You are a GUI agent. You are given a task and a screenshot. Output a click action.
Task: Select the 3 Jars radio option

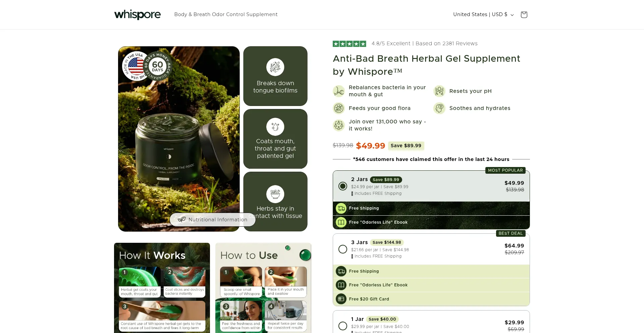point(343,249)
